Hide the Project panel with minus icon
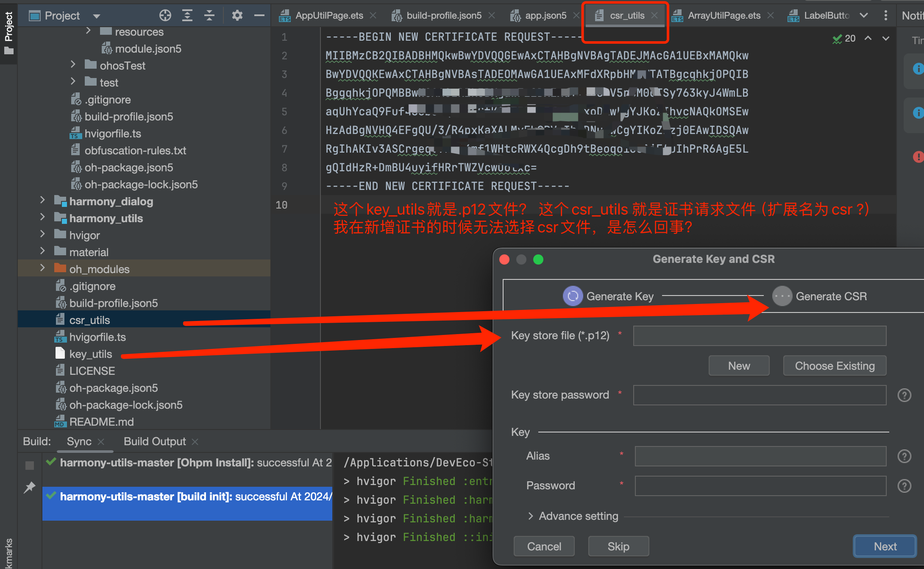 [x=259, y=16]
